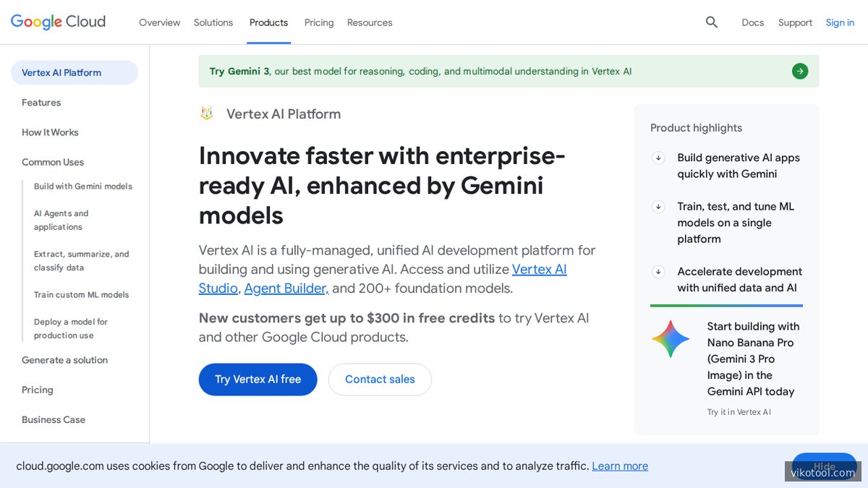Expand the Common Uses section
This screenshot has height=488, width=868.
coord(54,162)
